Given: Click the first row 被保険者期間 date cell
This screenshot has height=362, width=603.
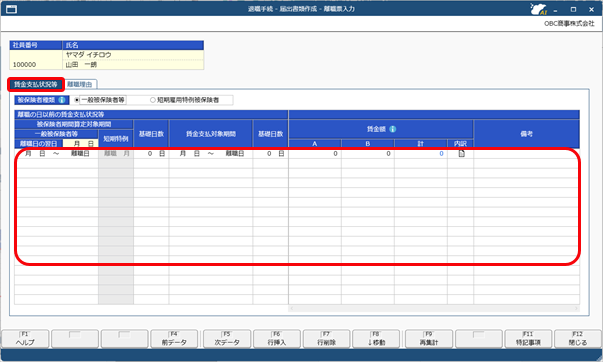Looking at the screenshot, I should 57,153.
